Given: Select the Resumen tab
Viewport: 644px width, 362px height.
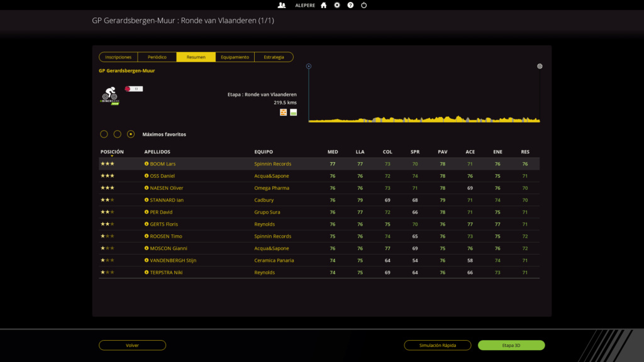Looking at the screenshot, I should (196, 57).
